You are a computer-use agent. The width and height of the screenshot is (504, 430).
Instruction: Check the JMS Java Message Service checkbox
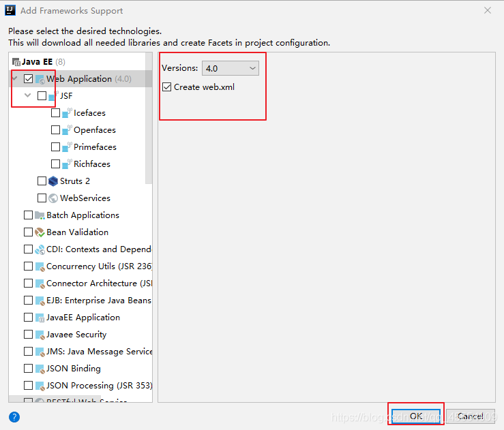(28, 351)
